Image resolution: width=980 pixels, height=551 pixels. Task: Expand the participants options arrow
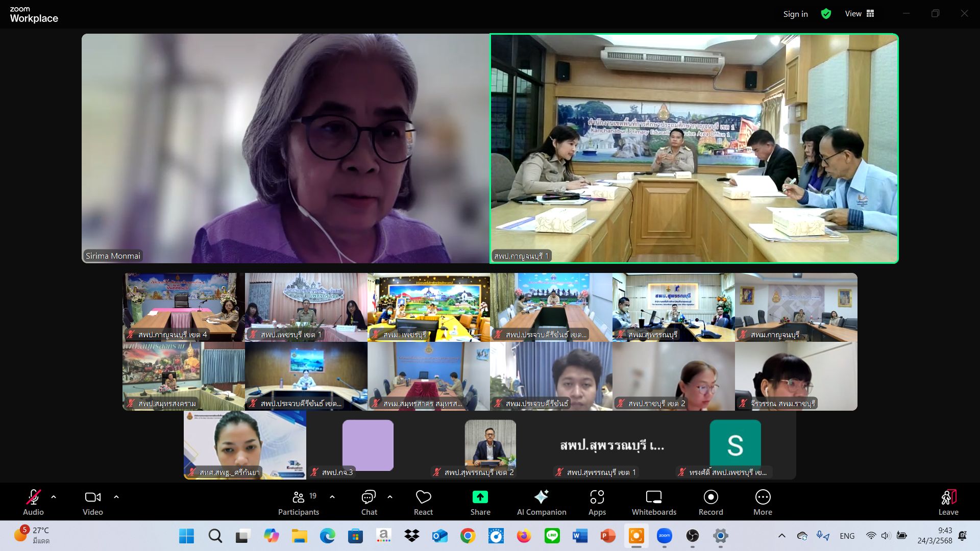click(332, 497)
